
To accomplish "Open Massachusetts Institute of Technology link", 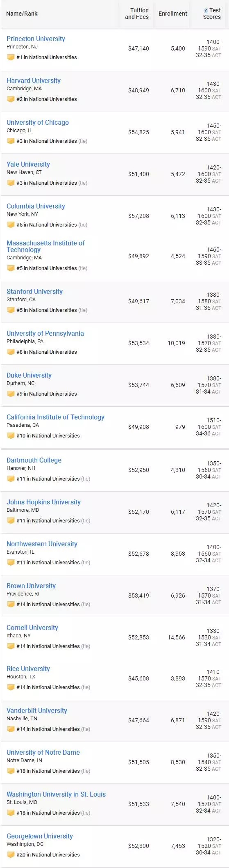I will (x=45, y=246).
